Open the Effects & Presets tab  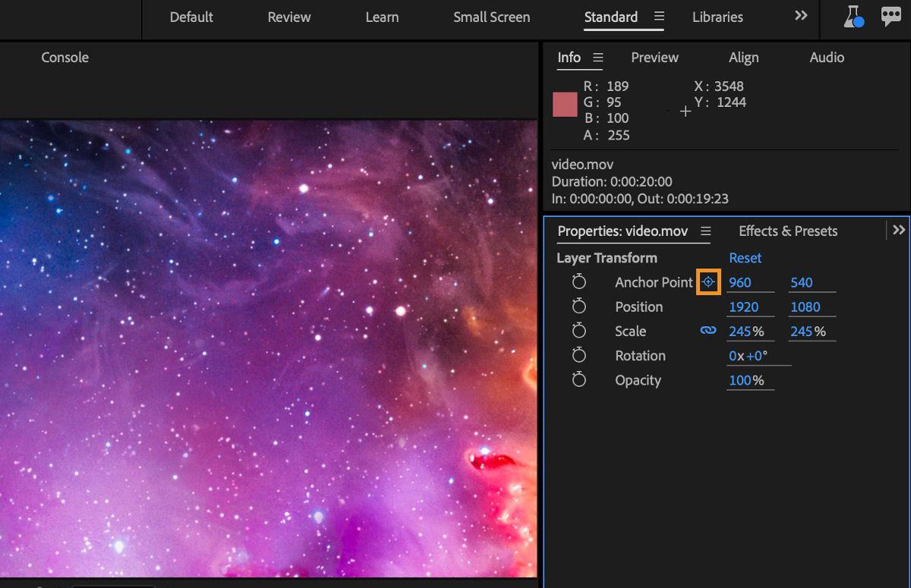(788, 231)
